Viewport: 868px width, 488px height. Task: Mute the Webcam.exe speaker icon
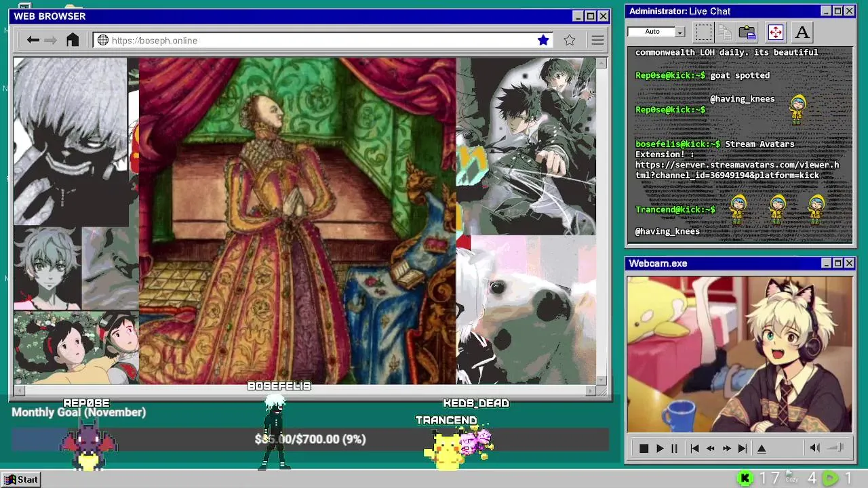(815, 447)
